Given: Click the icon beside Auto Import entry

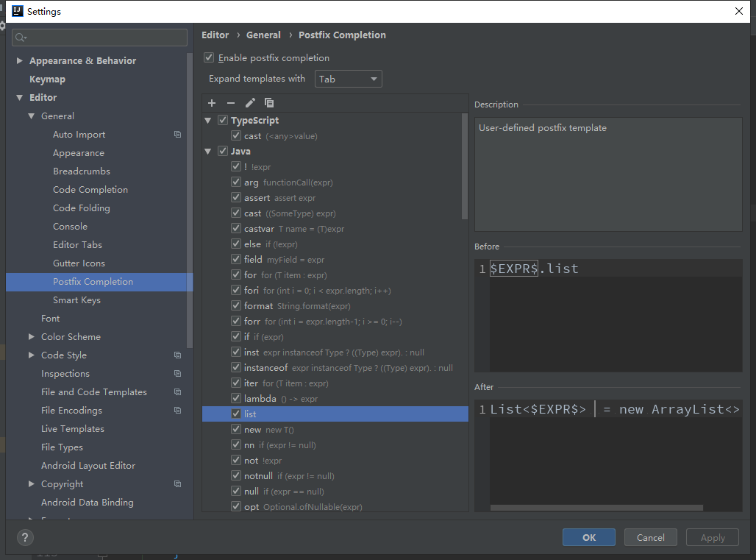Looking at the screenshot, I should pos(177,134).
